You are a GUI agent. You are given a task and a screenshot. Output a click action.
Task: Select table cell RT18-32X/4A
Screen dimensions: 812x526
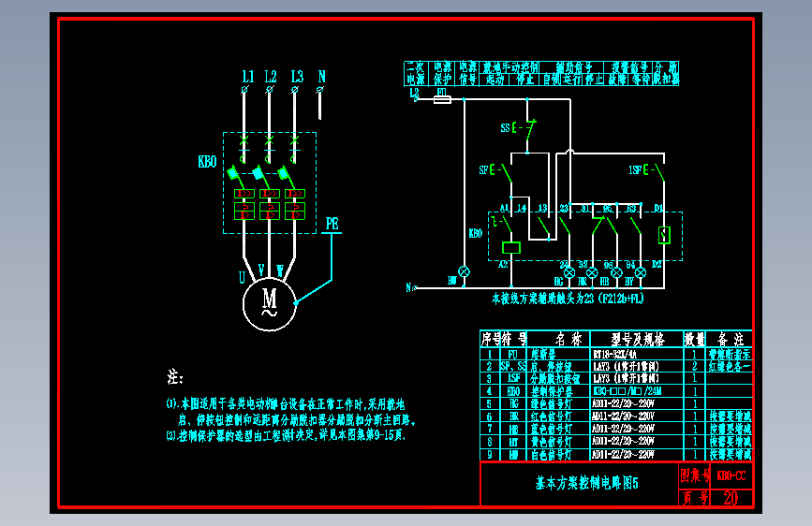(614, 355)
